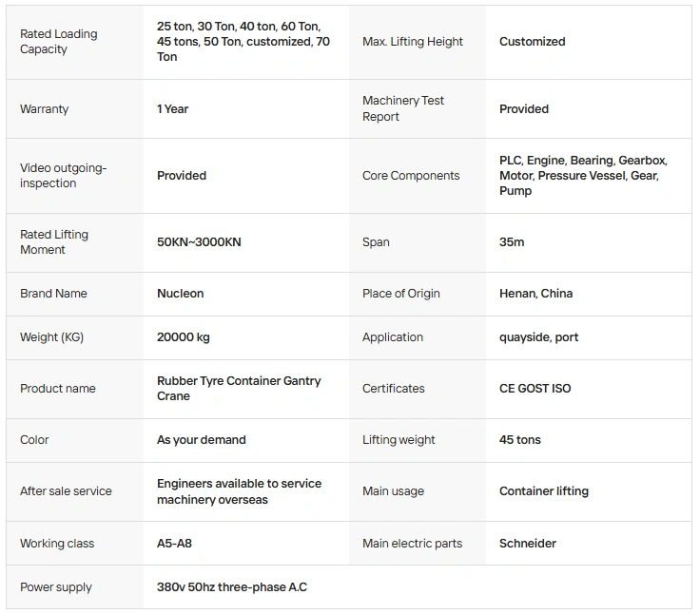Select the CE GOST ISO certificates value
The width and height of the screenshot is (700, 614).
(535, 388)
